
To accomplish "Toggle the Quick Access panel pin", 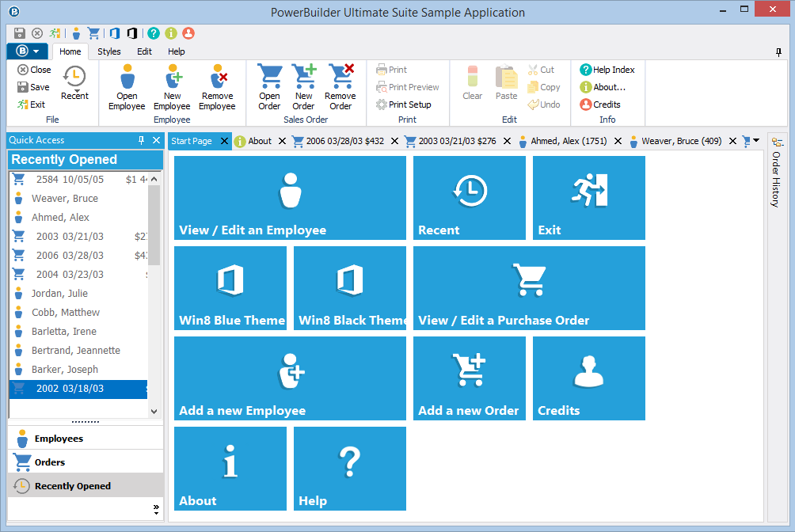I will pos(142,140).
